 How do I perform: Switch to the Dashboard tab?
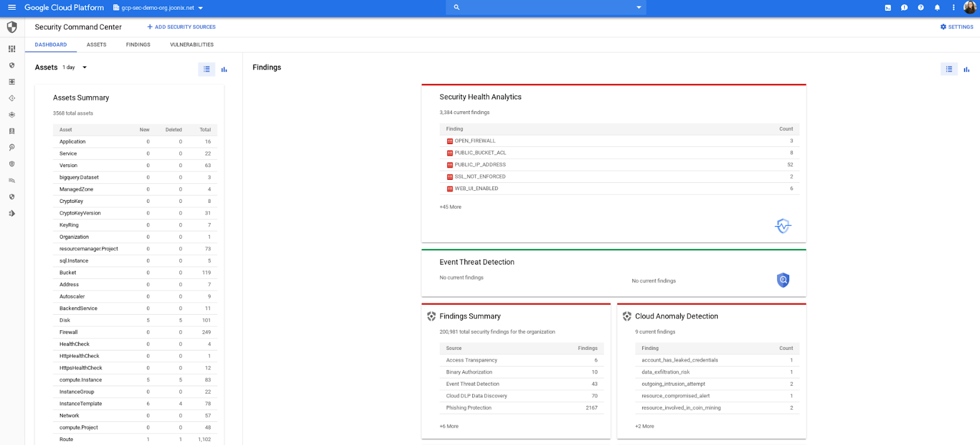[x=51, y=44]
